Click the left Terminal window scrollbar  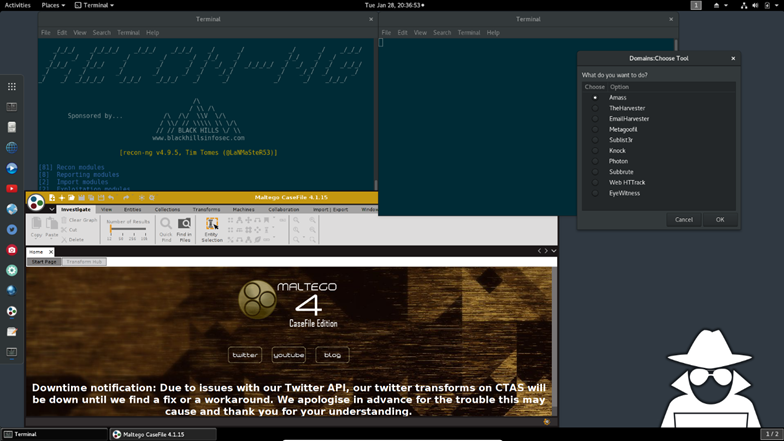point(376,114)
